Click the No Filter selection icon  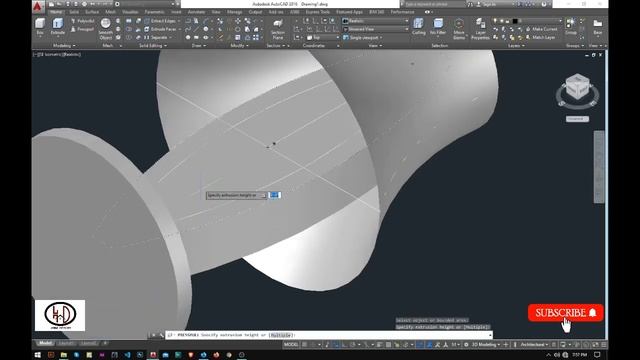coord(438,27)
